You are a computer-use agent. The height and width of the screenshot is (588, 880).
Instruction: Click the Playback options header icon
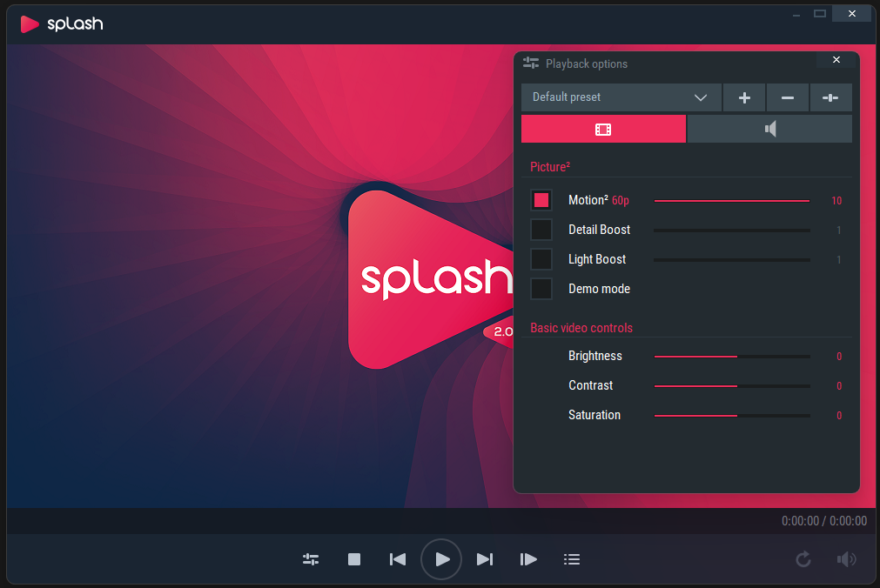531,63
